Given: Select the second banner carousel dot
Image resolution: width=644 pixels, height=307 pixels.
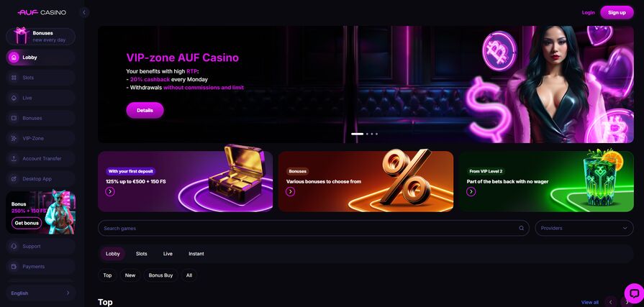Looking at the screenshot, I should tap(367, 134).
